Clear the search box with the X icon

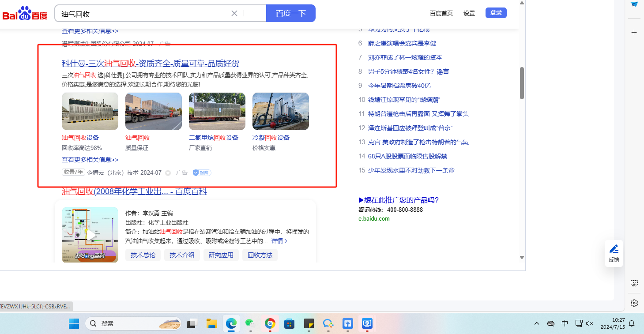[x=234, y=13]
